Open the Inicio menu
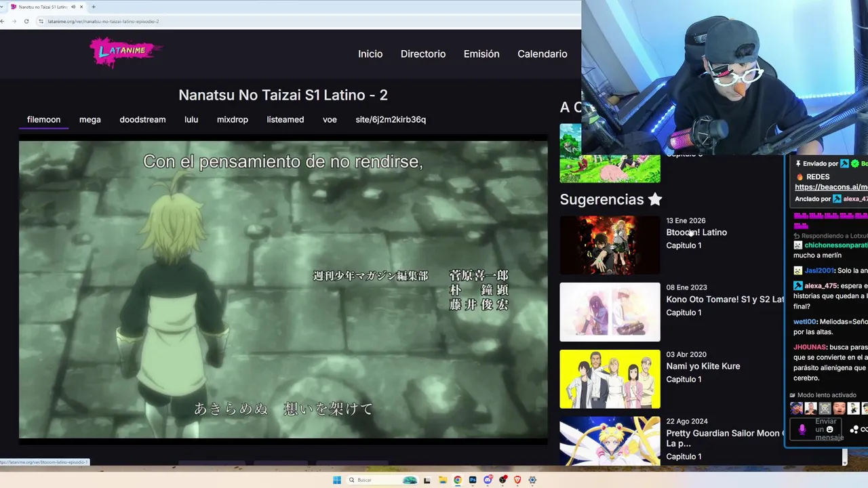 click(370, 54)
